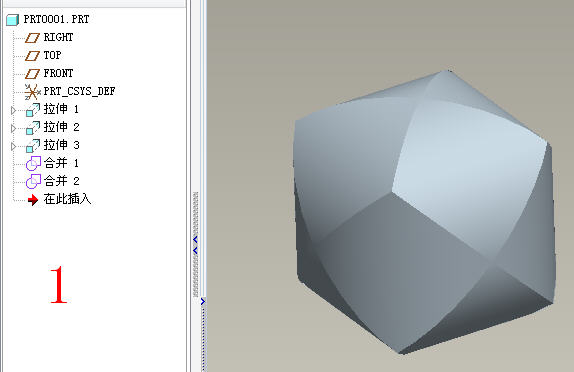
Task: Click the 拉伸 2 extrude feature icon
Action: point(33,127)
